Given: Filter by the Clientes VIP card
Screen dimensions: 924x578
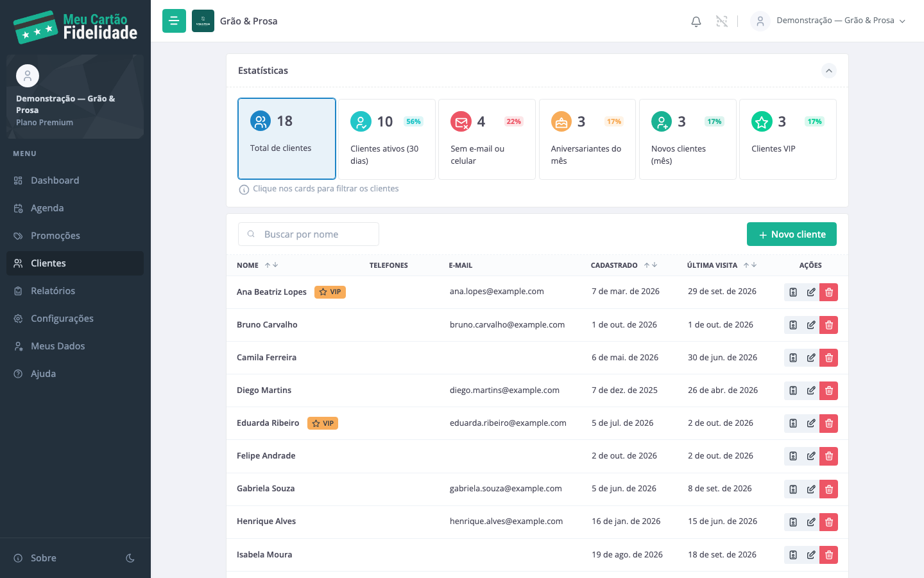Looking at the screenshot, I should click(788, 139).
